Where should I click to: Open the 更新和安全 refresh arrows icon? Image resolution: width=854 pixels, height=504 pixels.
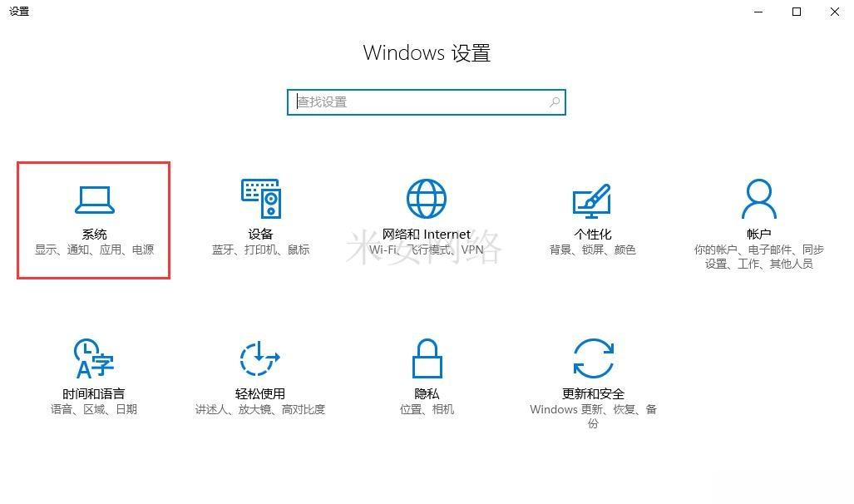click(593, 358)
